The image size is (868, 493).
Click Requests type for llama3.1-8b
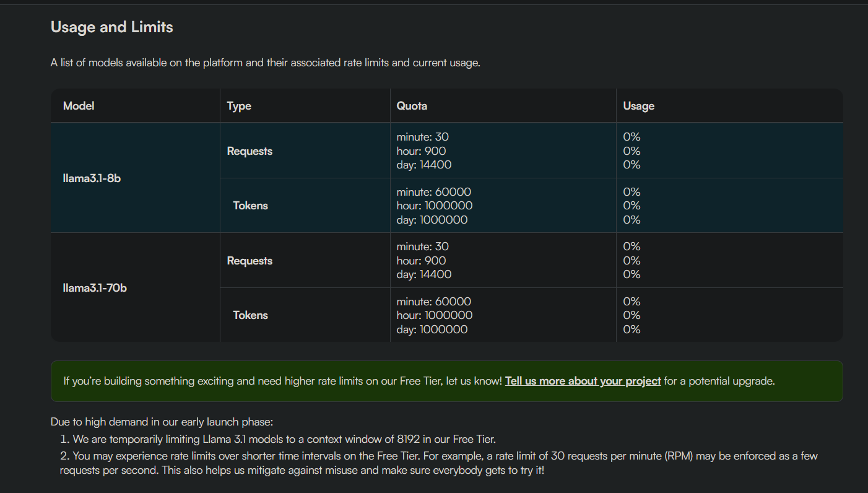(x=250, y=151)
